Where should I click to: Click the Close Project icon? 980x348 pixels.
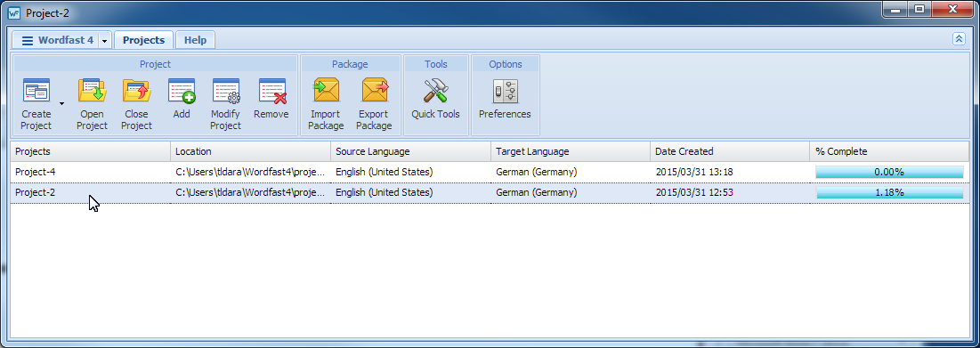click(x=136, y=91)
